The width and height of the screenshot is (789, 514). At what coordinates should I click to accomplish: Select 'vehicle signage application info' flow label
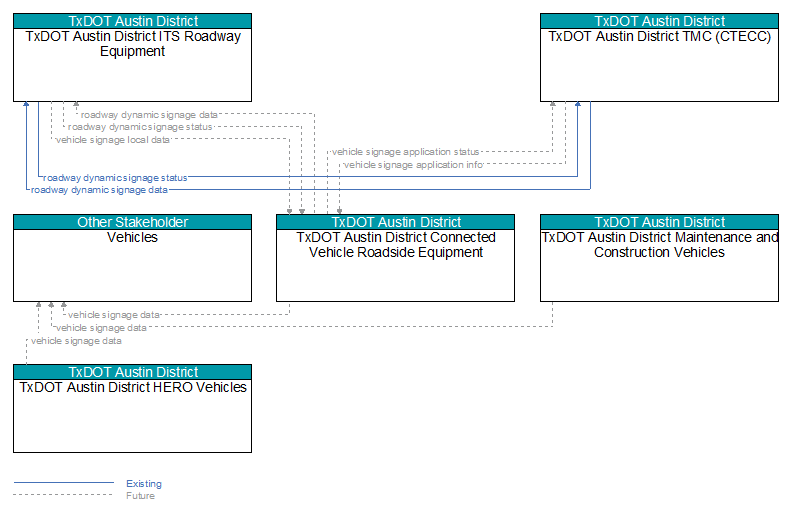click(x=414, y=165)
